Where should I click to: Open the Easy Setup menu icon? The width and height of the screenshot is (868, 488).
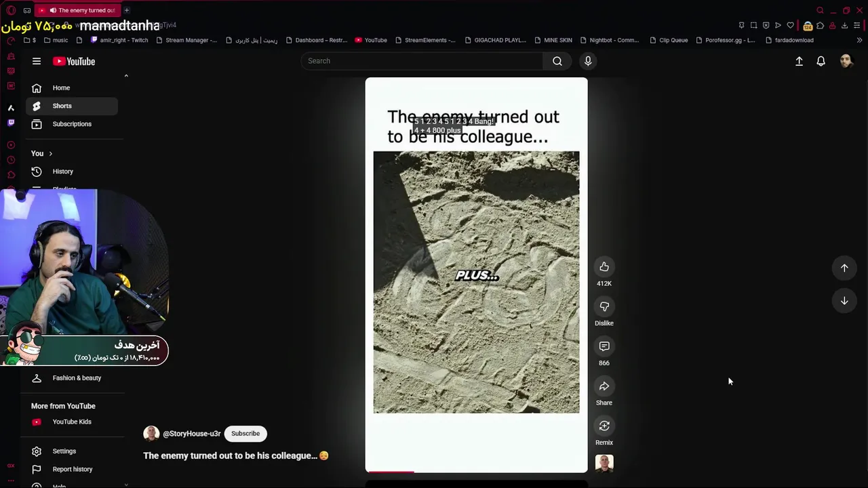(x=857, y=26)
